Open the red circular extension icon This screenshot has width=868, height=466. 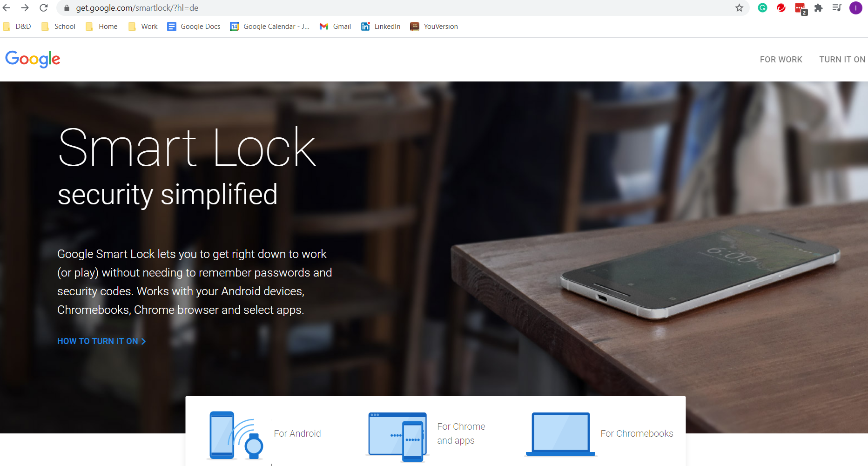781,8
